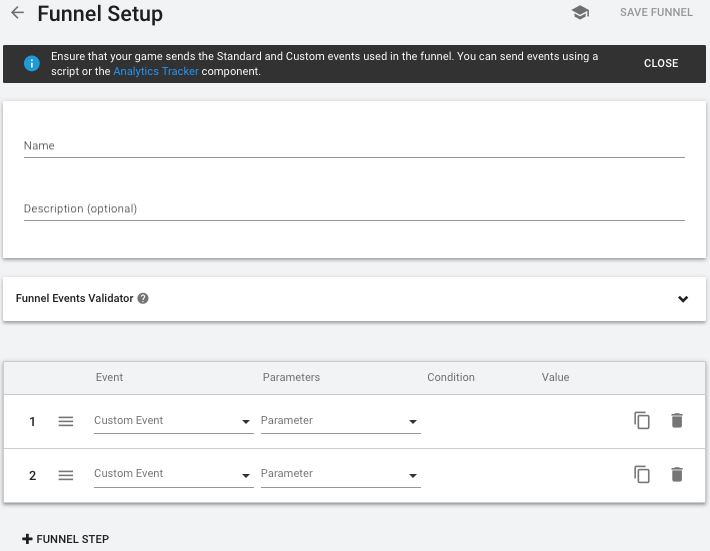Screen dimensions: 710x551
Task: Grab the drag handle for step 1
Action: pos(66,422)
